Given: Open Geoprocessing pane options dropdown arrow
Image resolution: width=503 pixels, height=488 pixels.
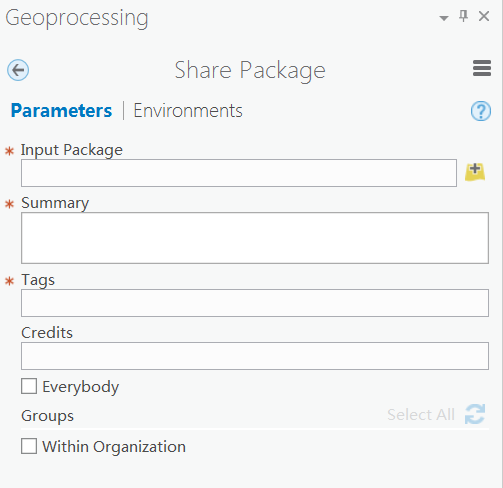Looking at the screenshot, I should click(x=444, y=18).
